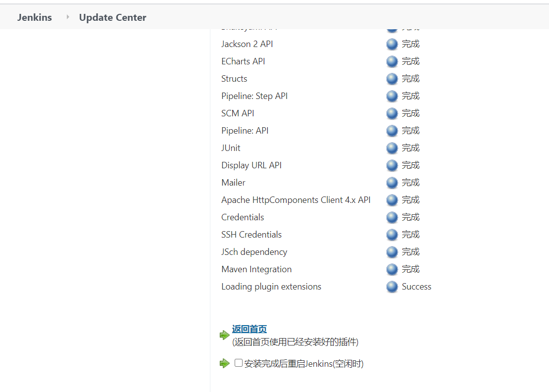Click the status ball for Credentials

392,217
